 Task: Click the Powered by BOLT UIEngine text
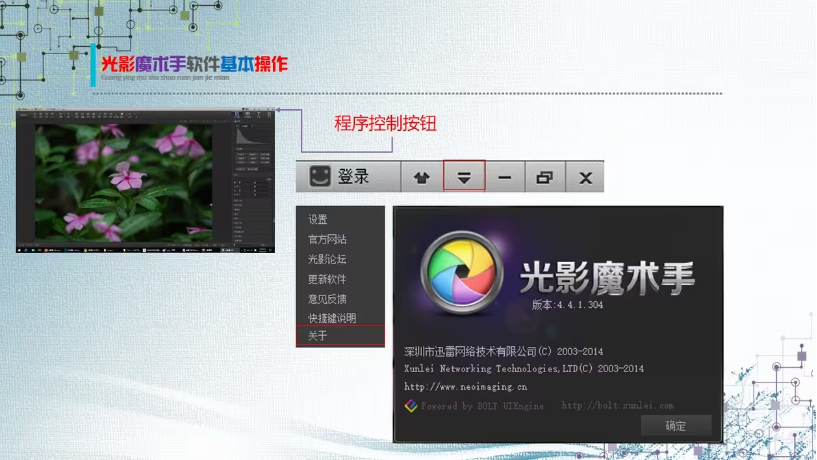click(482, 406)
